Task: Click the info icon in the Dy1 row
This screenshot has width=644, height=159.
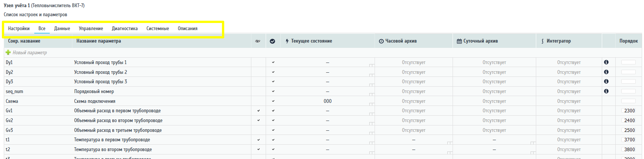Action: [606, 62]
